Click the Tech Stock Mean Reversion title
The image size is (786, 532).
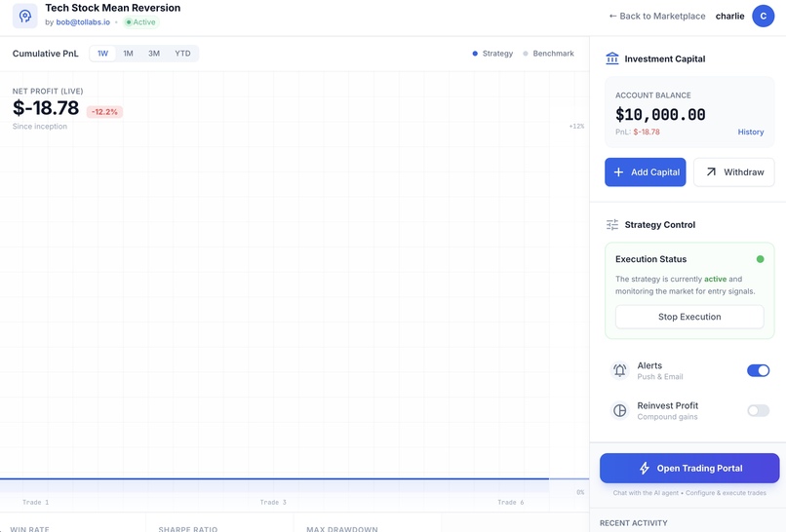pyautogui.click(x=113, y=8)
